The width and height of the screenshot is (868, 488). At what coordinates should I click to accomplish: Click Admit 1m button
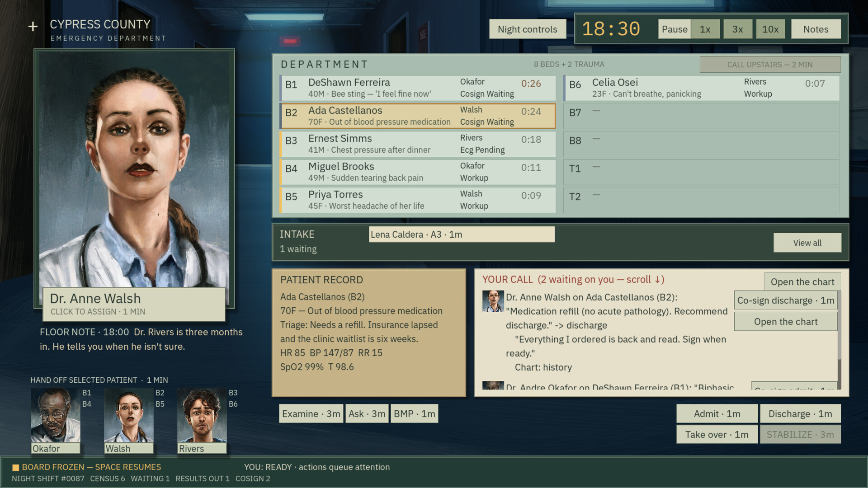[717, 414]
